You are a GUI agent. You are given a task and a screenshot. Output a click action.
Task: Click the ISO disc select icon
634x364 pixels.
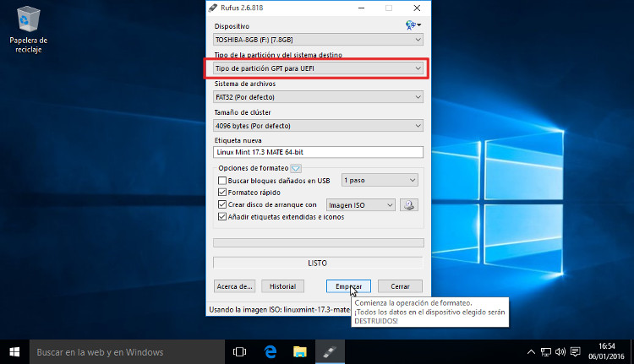pyautogui.click(x=409, y=205)
